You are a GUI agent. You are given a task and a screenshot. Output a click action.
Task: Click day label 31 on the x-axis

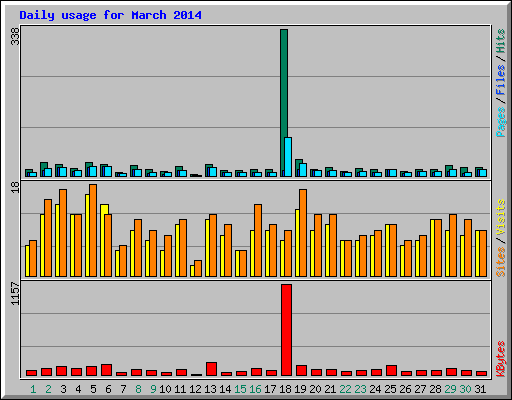click(x=480, y=389)
